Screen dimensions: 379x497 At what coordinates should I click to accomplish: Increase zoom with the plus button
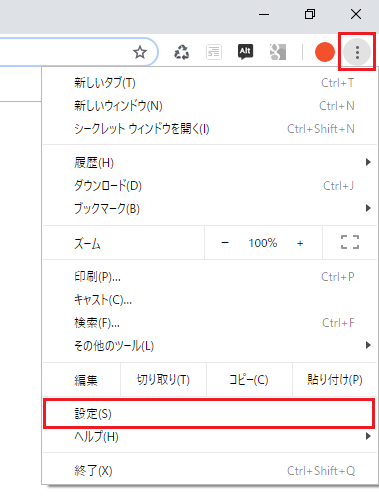(x=300, y=243)
